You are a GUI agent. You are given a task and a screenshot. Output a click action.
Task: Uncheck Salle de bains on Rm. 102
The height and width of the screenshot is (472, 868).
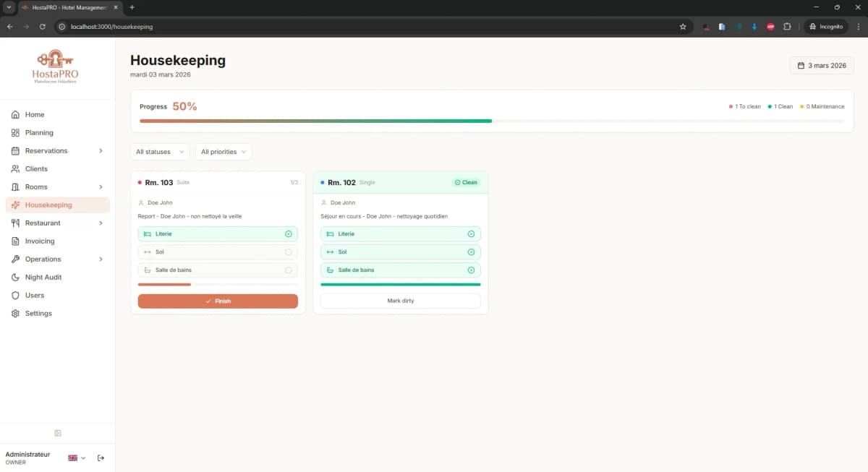(x=472, y=270)
